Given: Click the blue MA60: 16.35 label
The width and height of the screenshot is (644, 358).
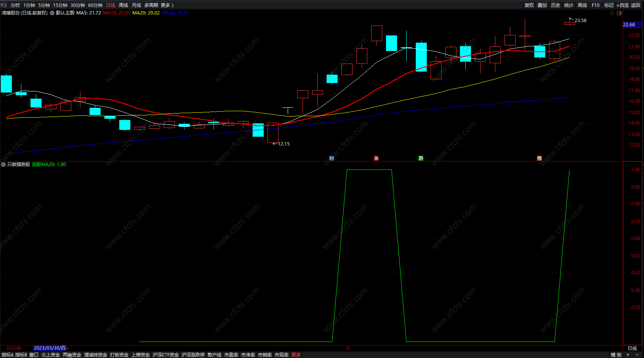Looking at the screenshot, I should (x=175, y=13).
